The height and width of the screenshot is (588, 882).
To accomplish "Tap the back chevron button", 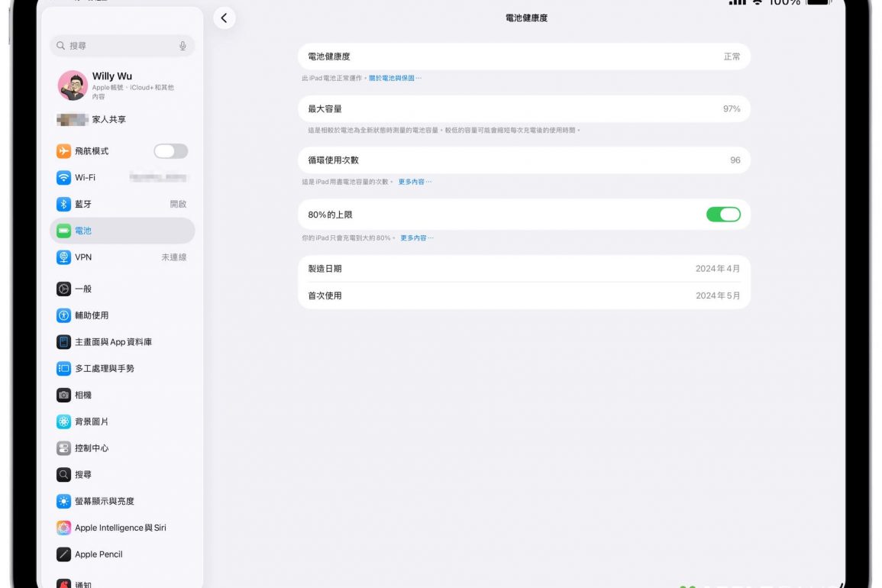I will click(x=224, y=18).
